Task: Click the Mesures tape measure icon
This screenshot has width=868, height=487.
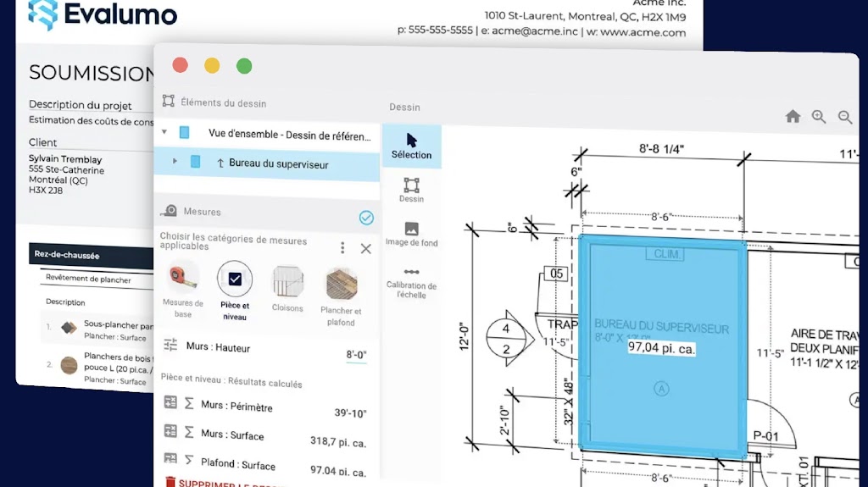Action: coord(170,210)
